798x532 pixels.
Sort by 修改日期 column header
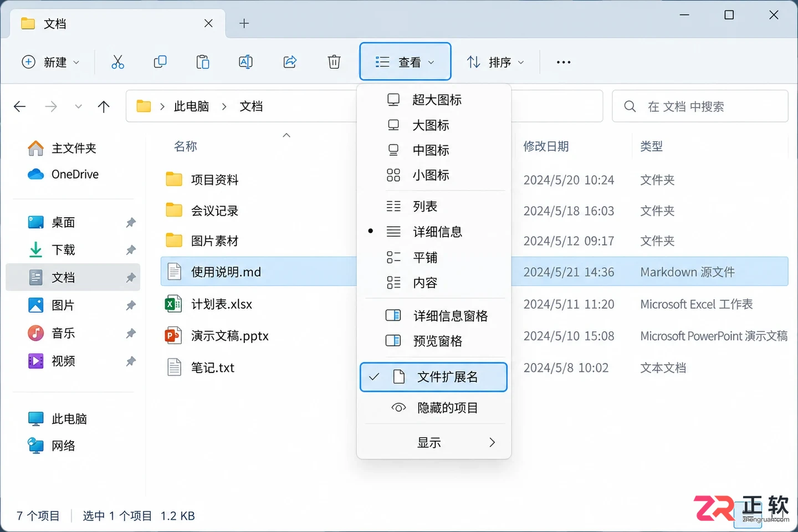(x=546, y=146)
